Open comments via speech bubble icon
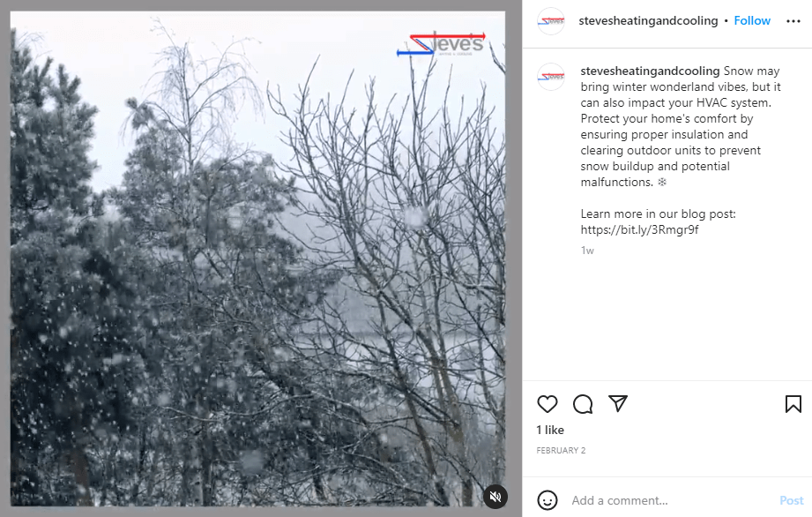The width and height of the screenshot is (812, 517). tap(583, 404)
